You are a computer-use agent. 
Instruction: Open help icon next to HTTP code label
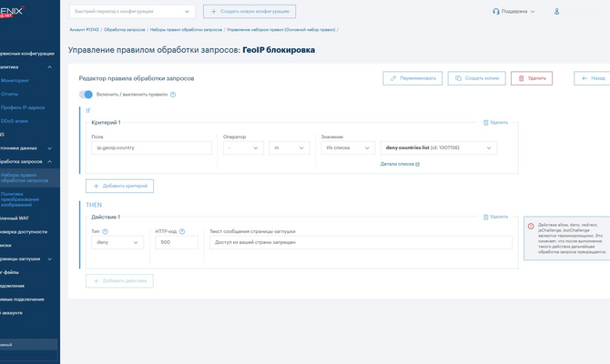point(182,231)
